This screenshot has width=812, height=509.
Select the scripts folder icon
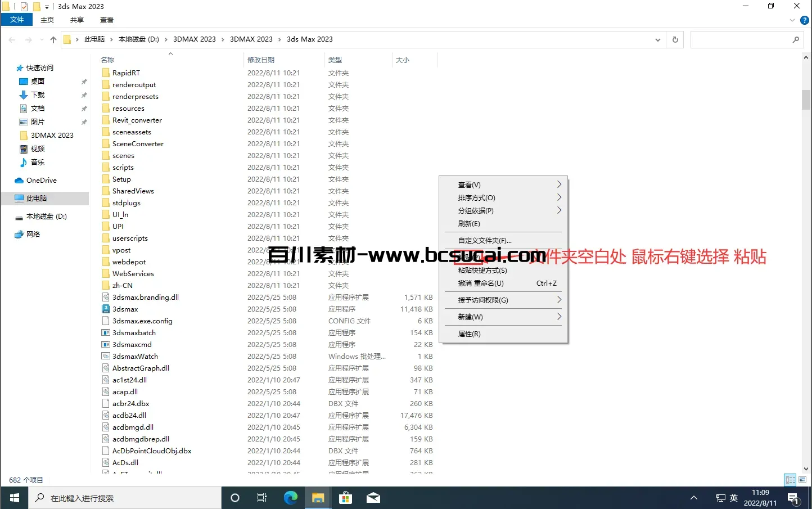[x=106, y=167]
